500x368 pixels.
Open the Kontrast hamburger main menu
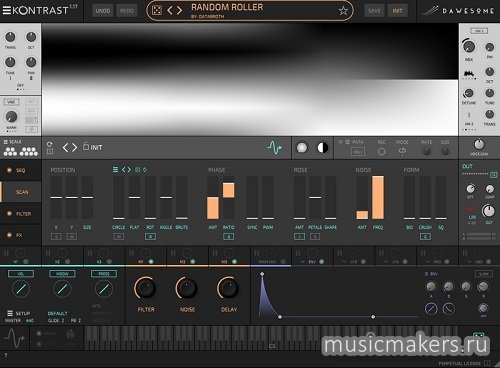coord(6,10)
